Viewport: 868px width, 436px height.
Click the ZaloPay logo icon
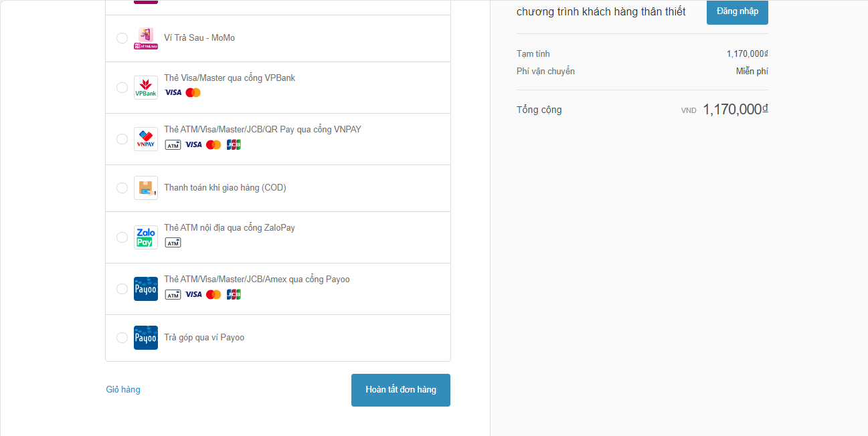coord(146,237)
